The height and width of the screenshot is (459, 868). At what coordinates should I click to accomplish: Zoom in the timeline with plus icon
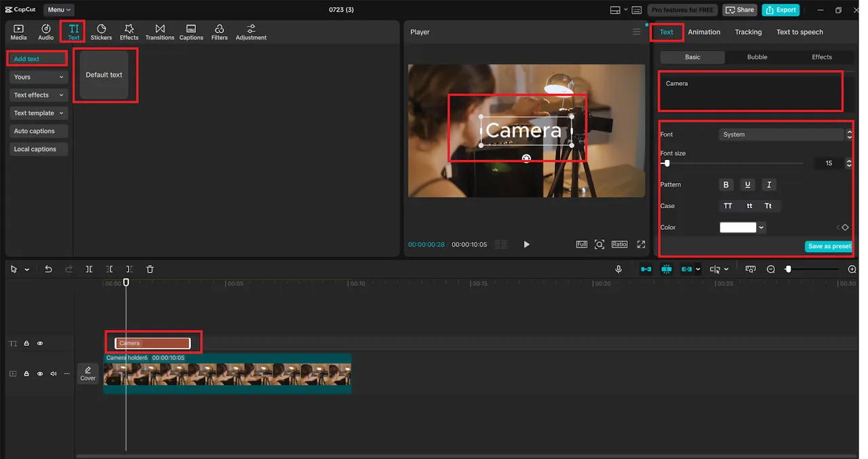(x=852, y=269)
